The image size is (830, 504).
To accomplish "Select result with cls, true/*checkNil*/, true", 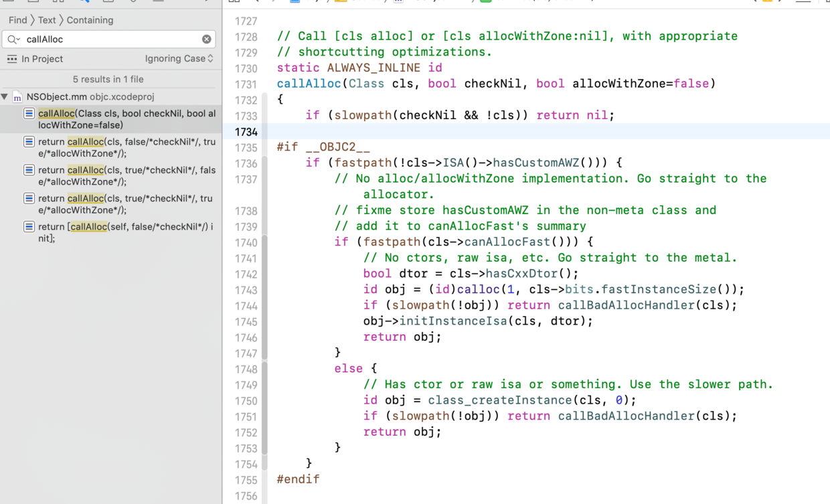I will pos(110,203).
